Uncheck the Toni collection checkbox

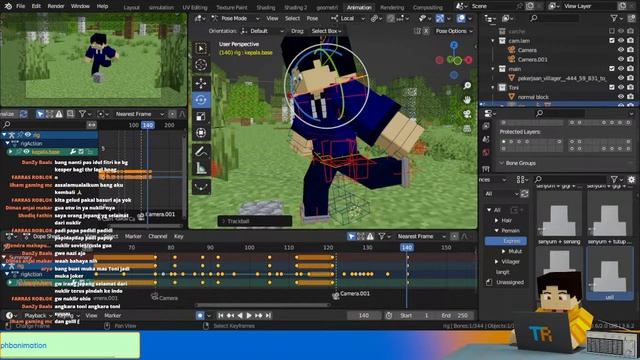(x=611, y=87)
